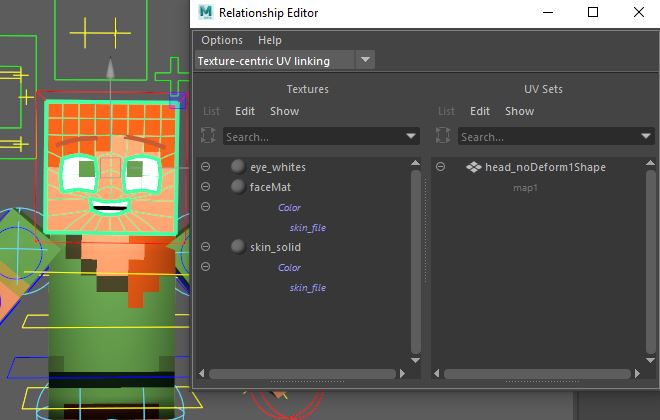This screenshot has height=420, width=660.
Task: Open the Show menu in UV Sets panel
Action: pyautogui.click(x=519, y=111)
